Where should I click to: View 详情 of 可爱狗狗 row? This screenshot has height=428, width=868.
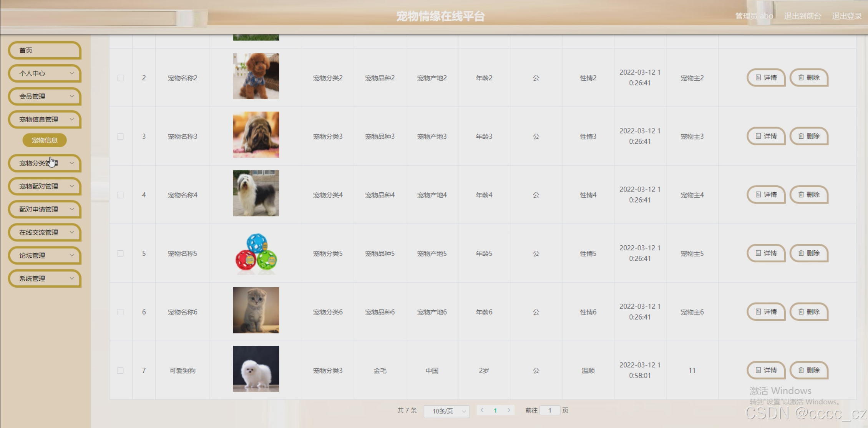(x=766, y=370)
